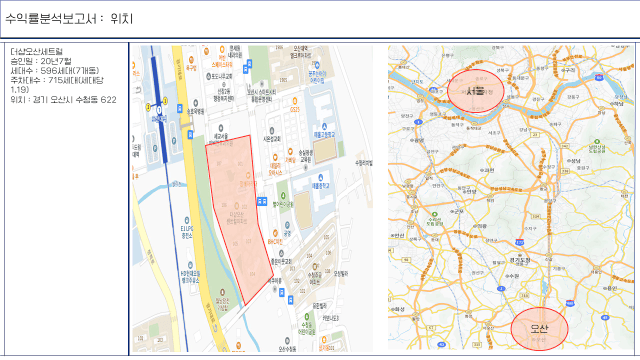Viewport: 640px width, 360px height.
Task: Click the 오산 red circle marker
Action: pos(539,329)
